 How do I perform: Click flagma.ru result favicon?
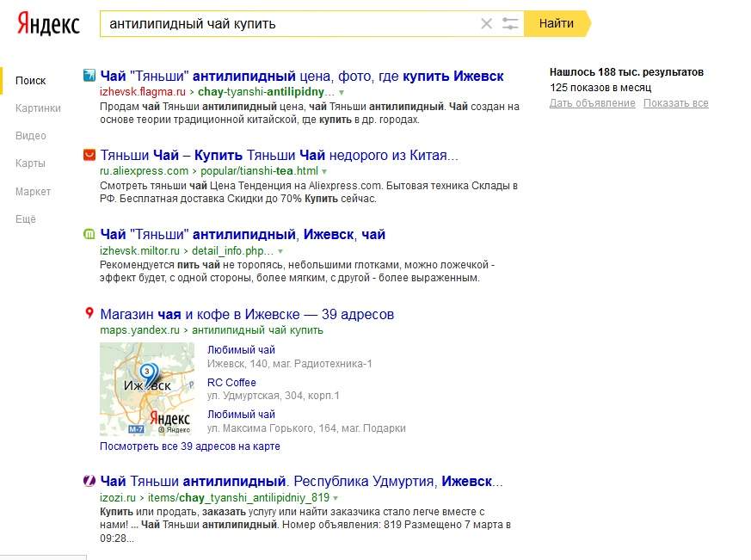coord(89,75)
